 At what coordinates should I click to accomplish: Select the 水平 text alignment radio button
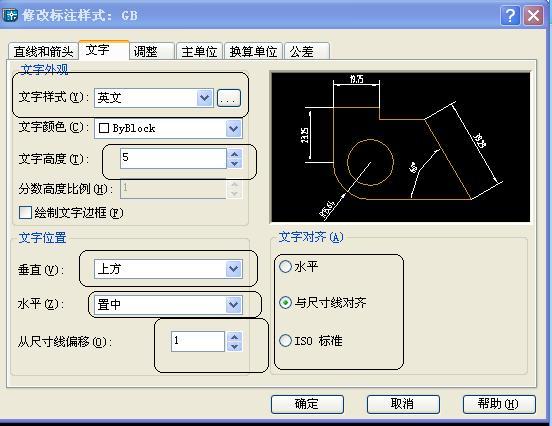286,267
